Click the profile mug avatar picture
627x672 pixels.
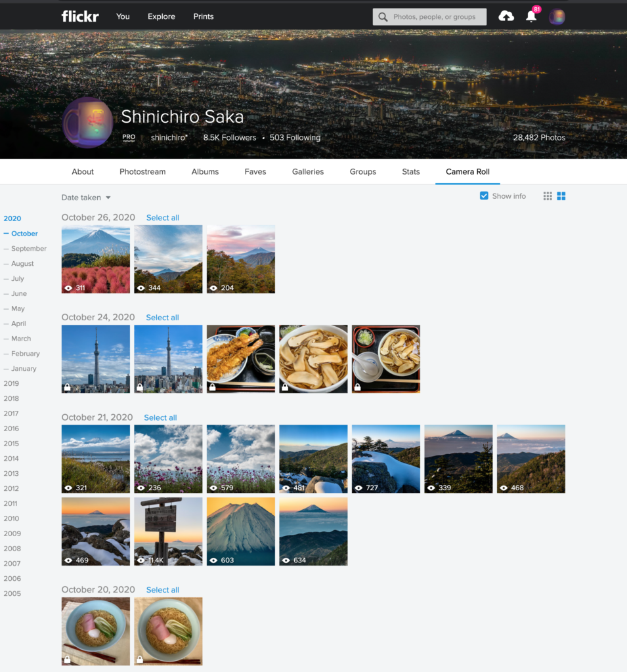click(x=87, y=123)
